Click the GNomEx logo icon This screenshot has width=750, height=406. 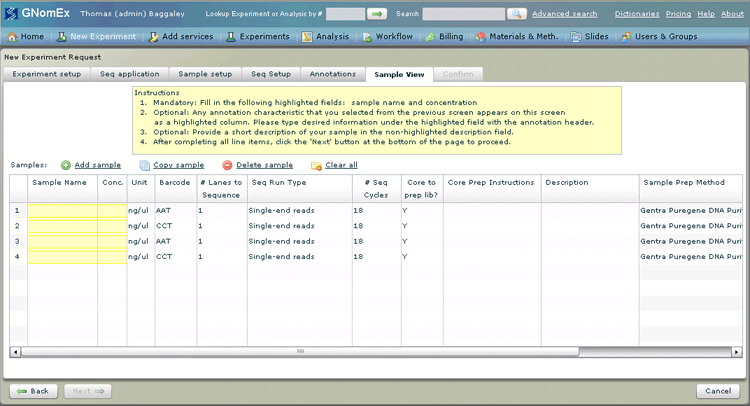[11, 13]
